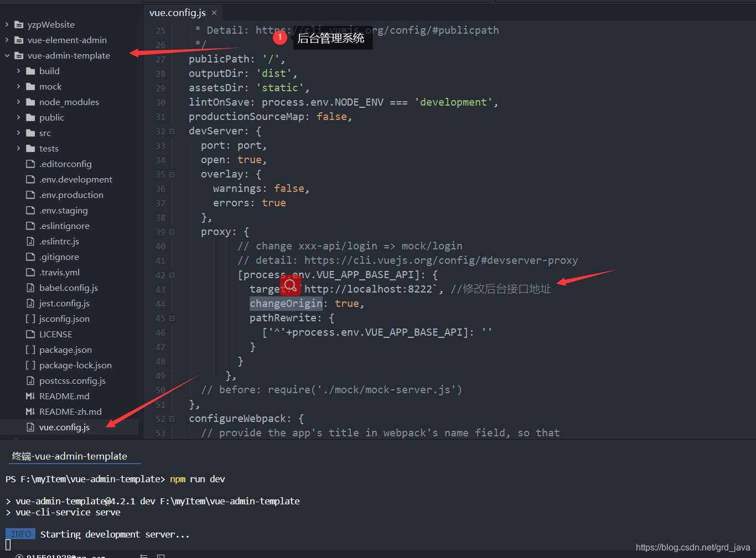Screen dimensions: 756x558
Task: Click the productionSourceMap false value
Action: (332, 117)
